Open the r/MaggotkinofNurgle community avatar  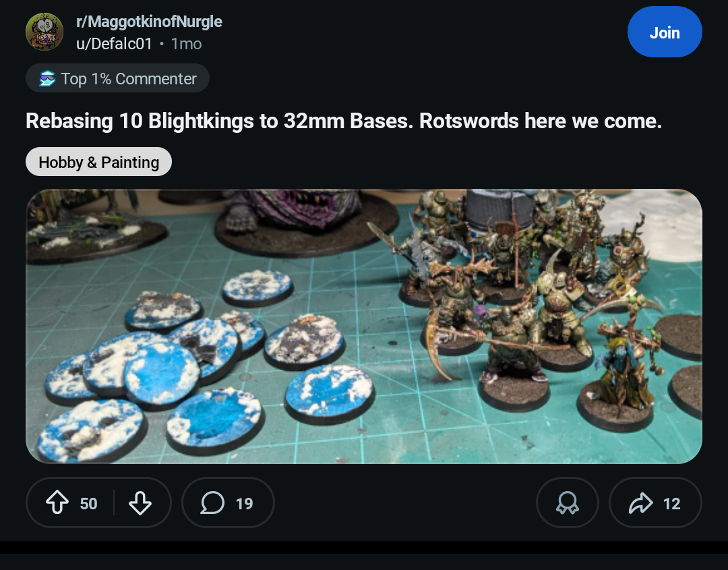click(44, 32)
